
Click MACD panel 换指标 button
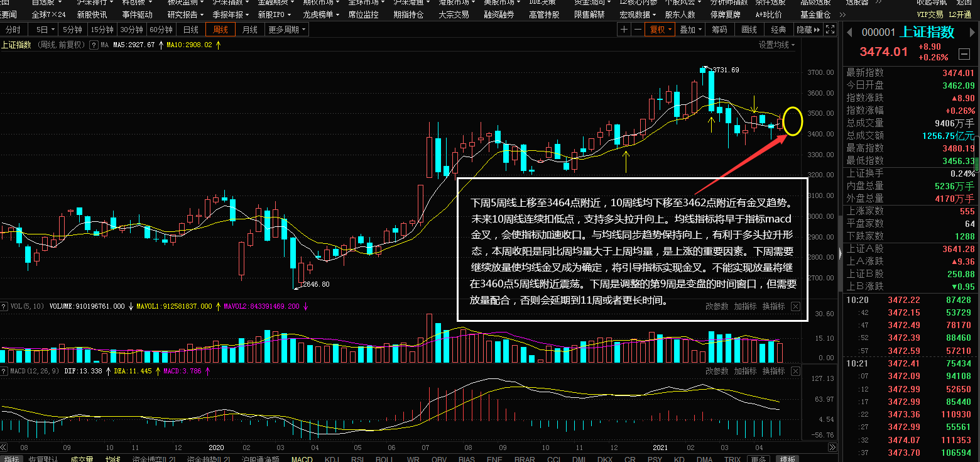(x=774, y=371)
